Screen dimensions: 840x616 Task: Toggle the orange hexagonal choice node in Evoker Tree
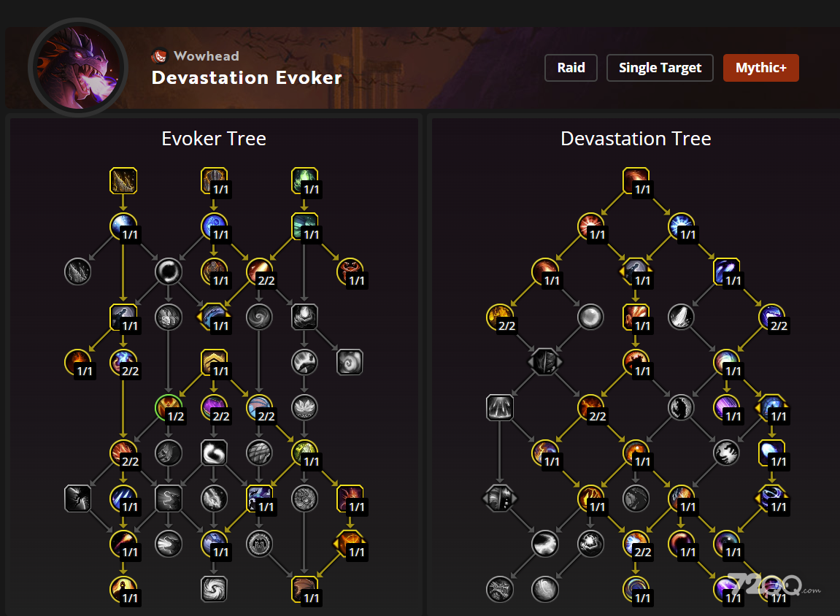[350, 544]
